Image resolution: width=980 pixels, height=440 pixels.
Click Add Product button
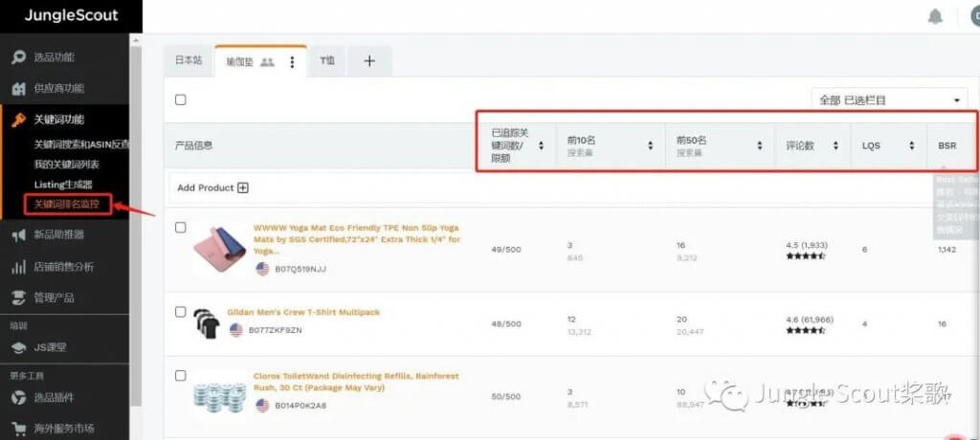213,187
